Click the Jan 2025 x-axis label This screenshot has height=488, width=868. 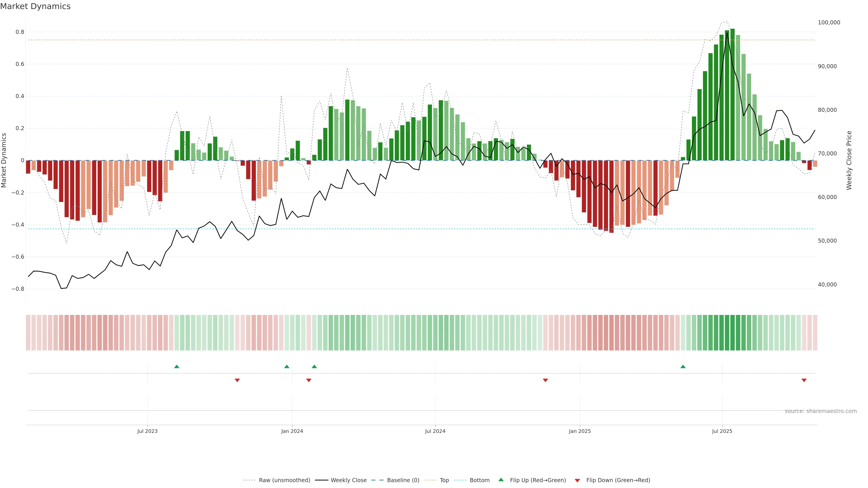click(580, 431)
